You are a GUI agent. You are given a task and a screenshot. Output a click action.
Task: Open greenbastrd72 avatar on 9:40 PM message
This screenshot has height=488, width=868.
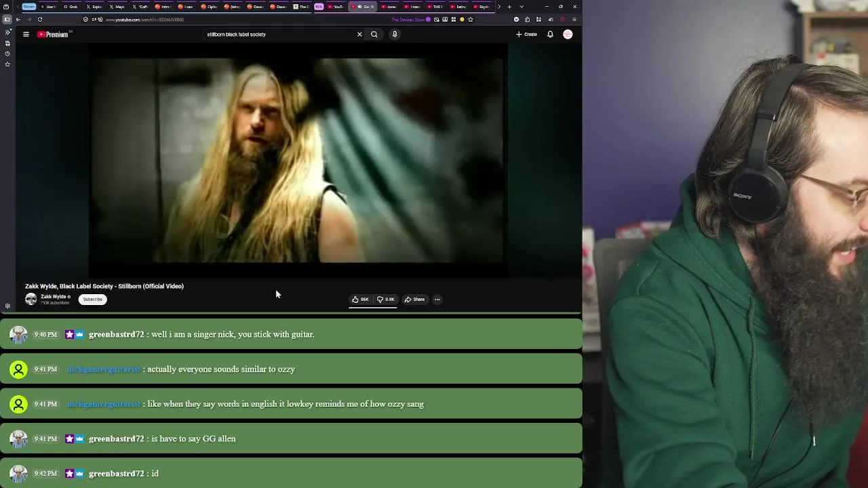(18, 334)
